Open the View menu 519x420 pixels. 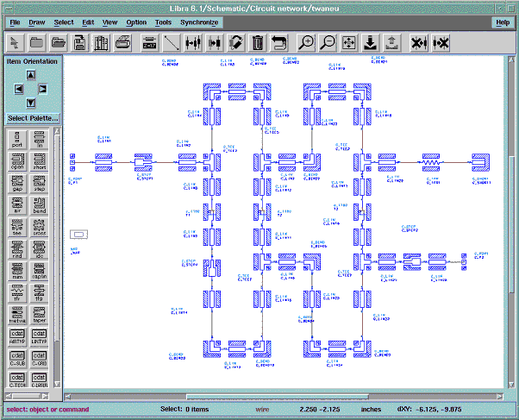coord(109,22)
